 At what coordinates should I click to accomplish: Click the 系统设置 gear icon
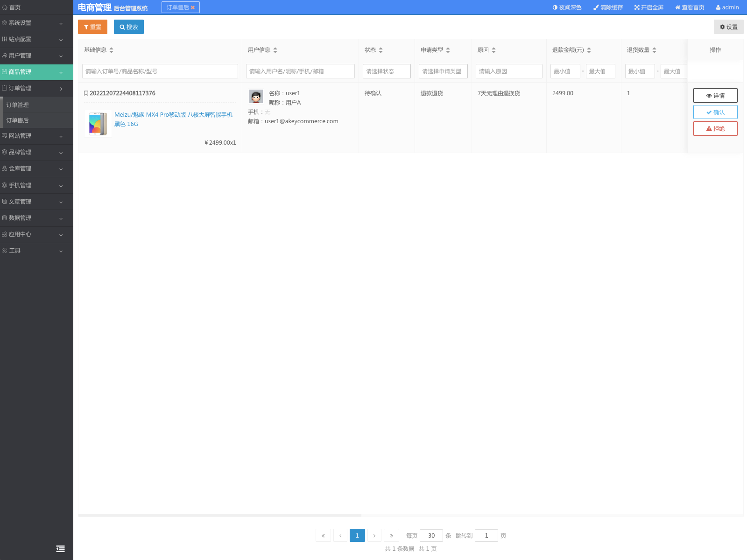(x=4, y=22)
